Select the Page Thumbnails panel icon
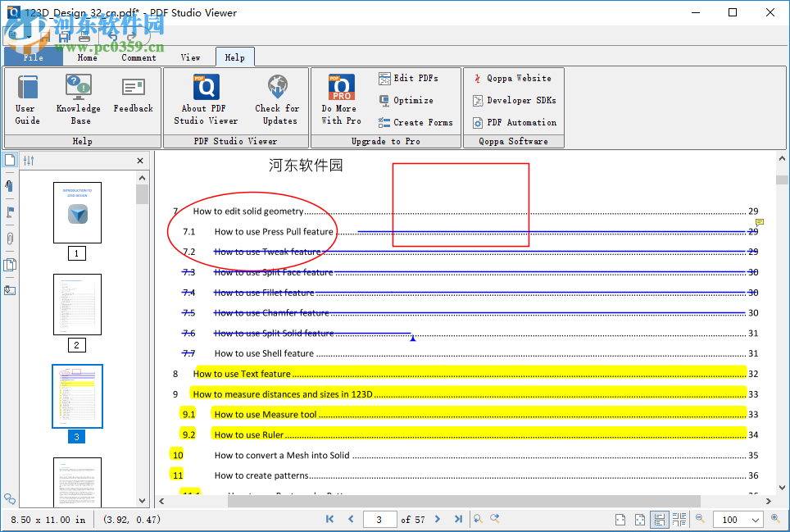The image size is (790, 532). click(9, 161)
